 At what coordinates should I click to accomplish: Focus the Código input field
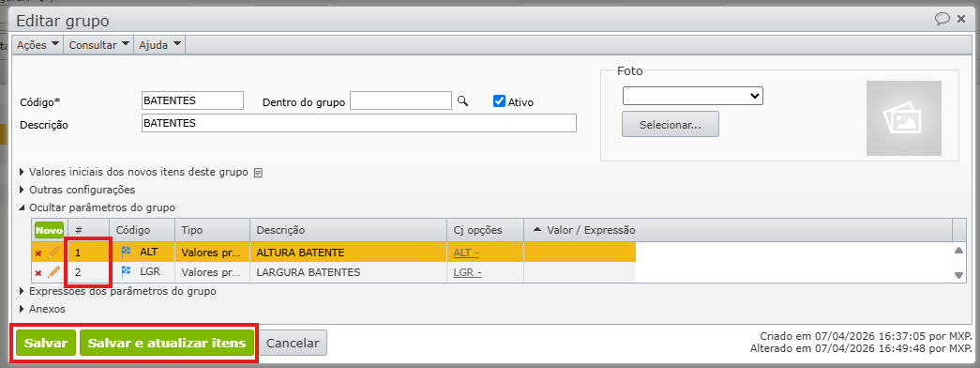tap(192, 100)
